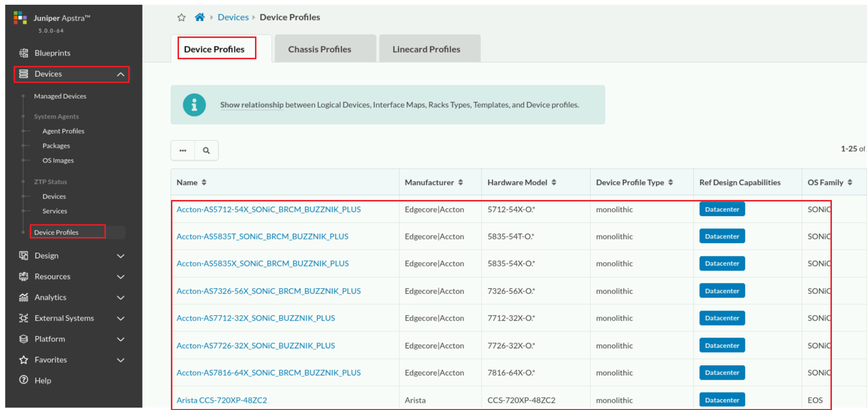Expand the Platform section chevron
Screen dimensions: 868x410
click(120, 339)
